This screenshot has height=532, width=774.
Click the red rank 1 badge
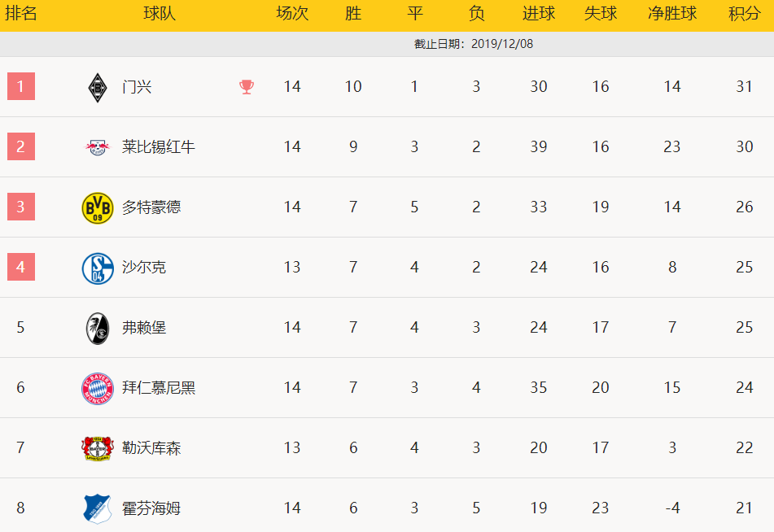pos(20,86)
